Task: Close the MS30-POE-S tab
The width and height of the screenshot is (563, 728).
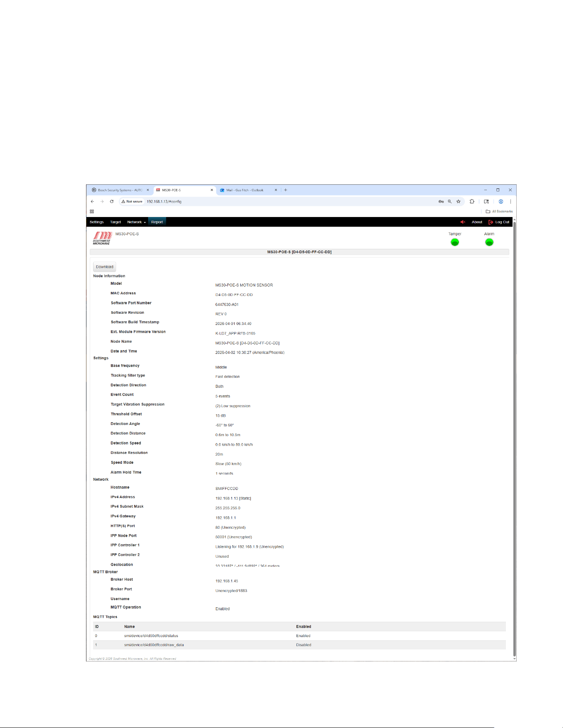Action: 212,190
